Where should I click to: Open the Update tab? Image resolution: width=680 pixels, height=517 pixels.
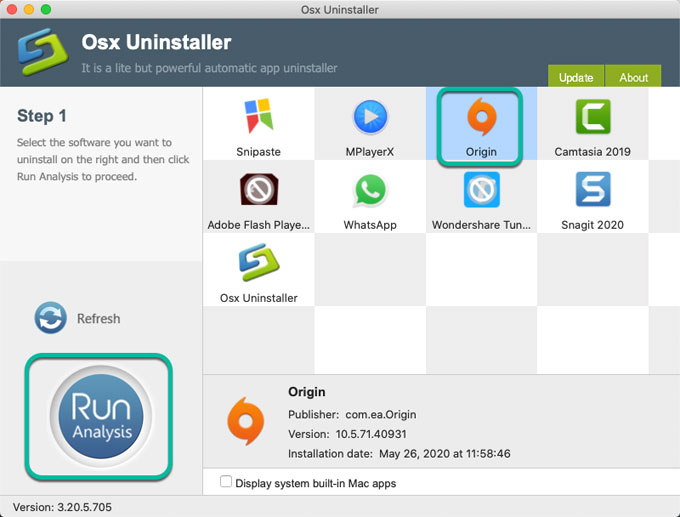(x=576, y=76)
